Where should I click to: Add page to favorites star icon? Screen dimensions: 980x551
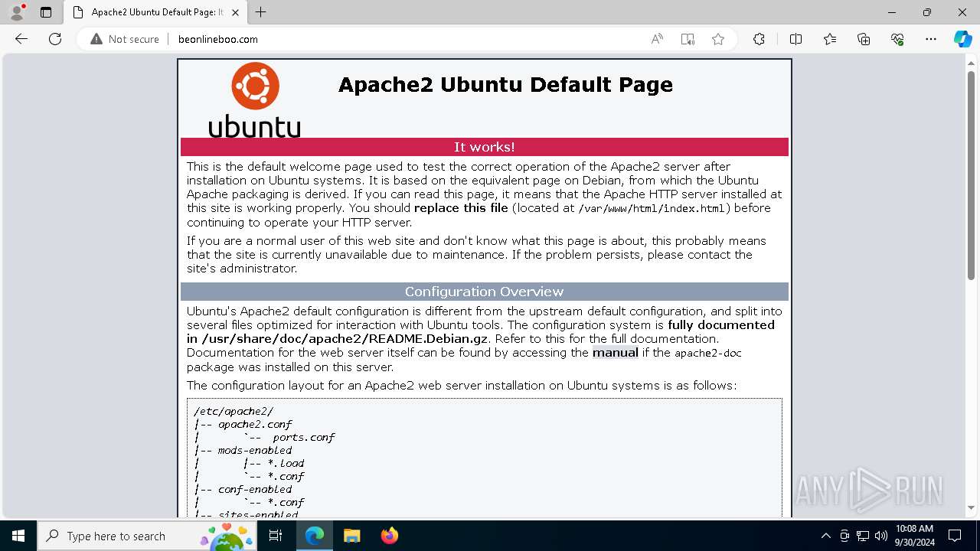(718, 39)
